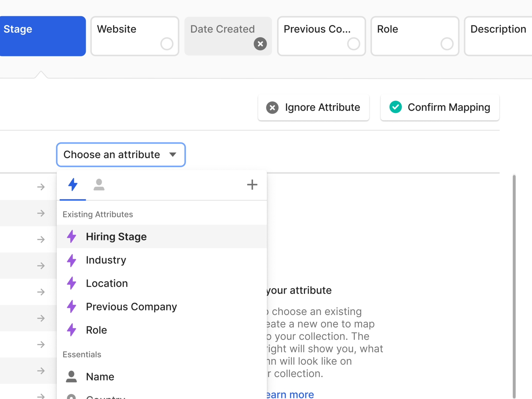Click the lightning icon beside Industry

71,260
